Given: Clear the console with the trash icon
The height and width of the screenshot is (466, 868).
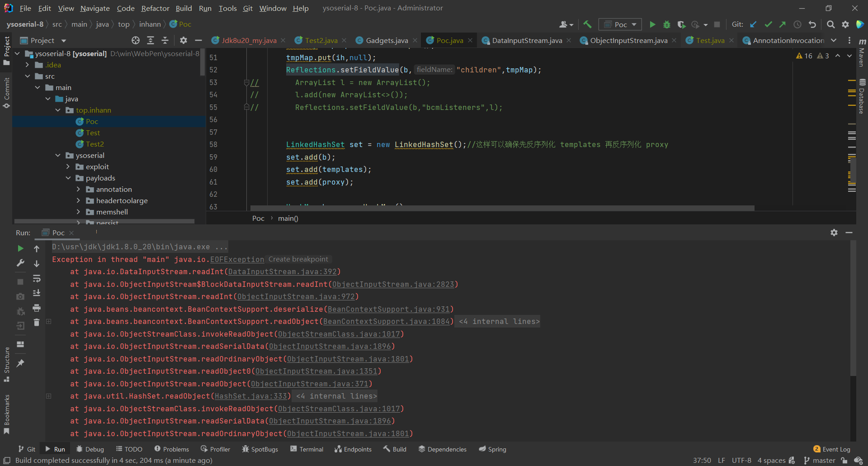Looking at the screenshot, I should tap(37, 323).
